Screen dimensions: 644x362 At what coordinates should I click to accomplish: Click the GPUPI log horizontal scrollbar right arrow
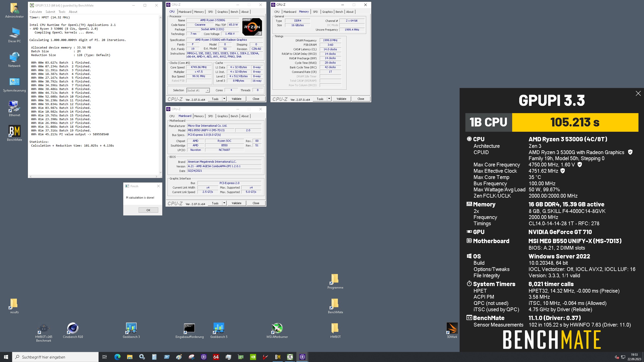point(156,176)
